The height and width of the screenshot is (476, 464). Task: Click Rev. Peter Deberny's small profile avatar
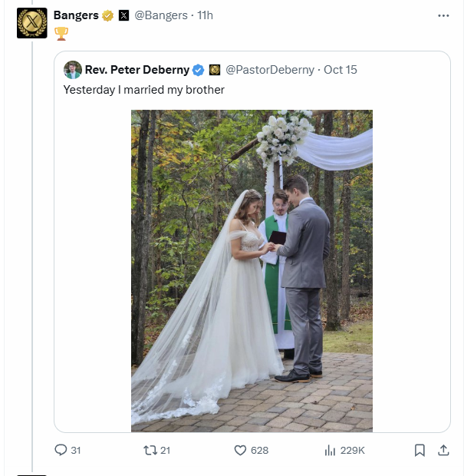73,70
